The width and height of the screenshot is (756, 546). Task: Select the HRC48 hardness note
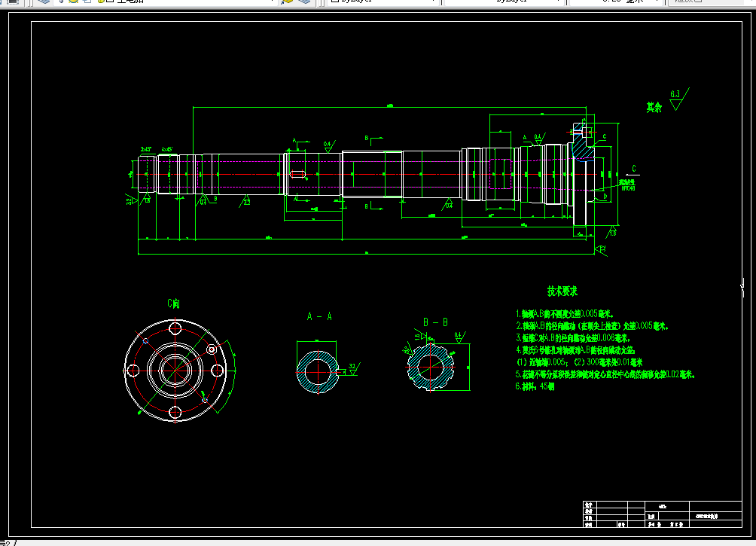point(628,188)
